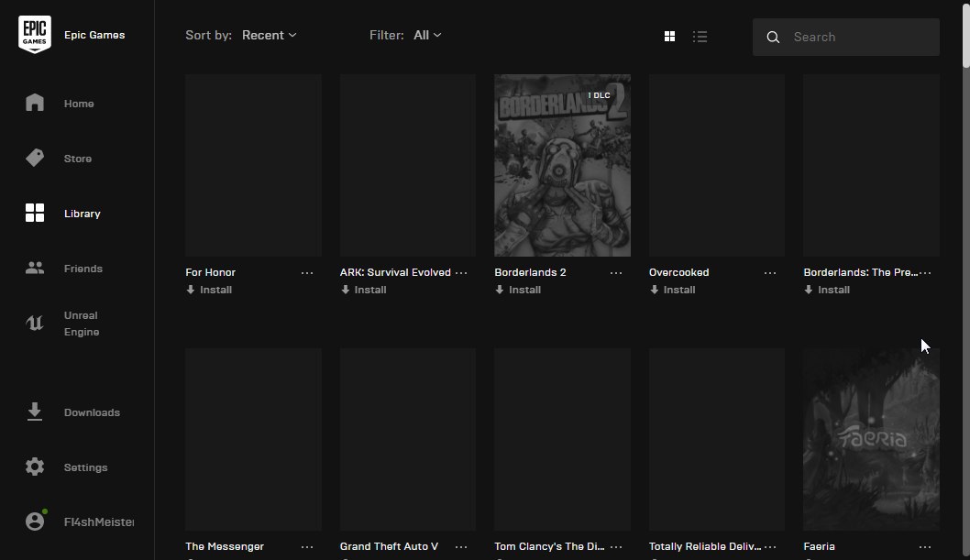This screenshot has height=560, width=970.
Task: Open the ARK: Survival Evolved cover tile
Action: click(408, 165)
